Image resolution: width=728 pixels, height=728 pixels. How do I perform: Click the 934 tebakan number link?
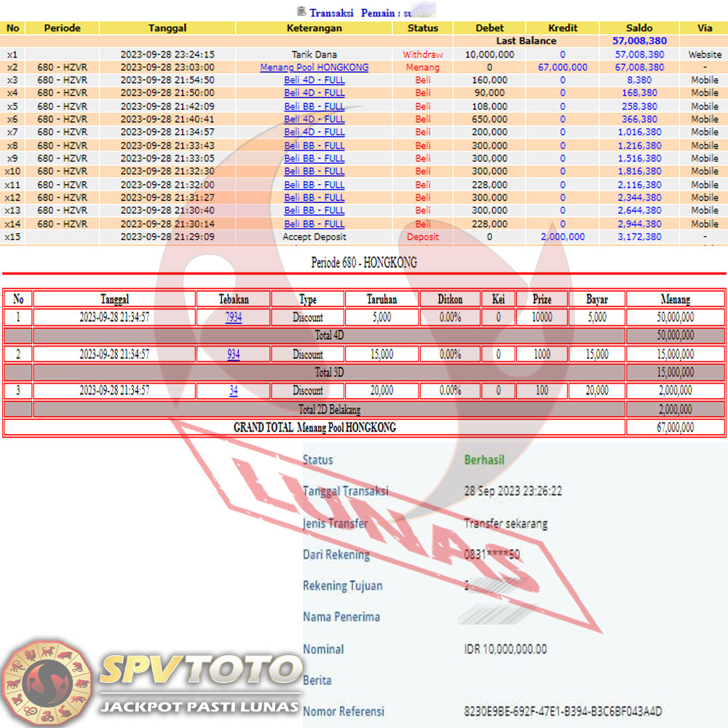click(x=233, y=355)
